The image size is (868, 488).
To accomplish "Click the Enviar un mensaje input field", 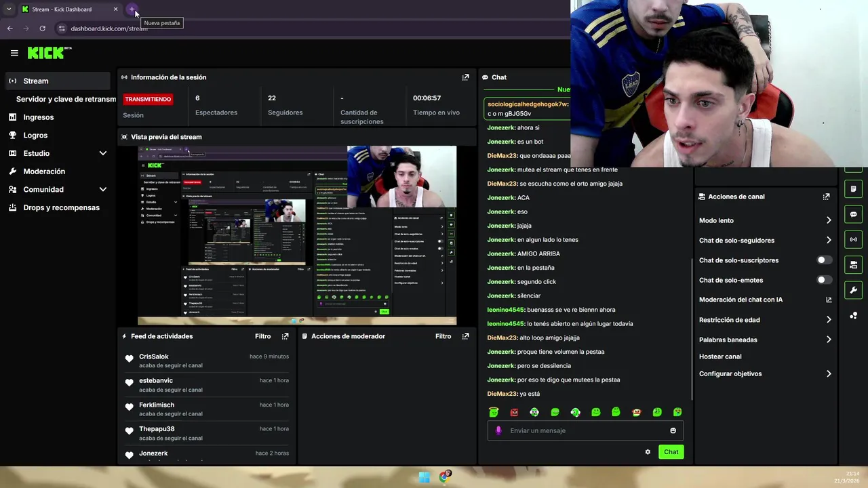I will 585,430.
